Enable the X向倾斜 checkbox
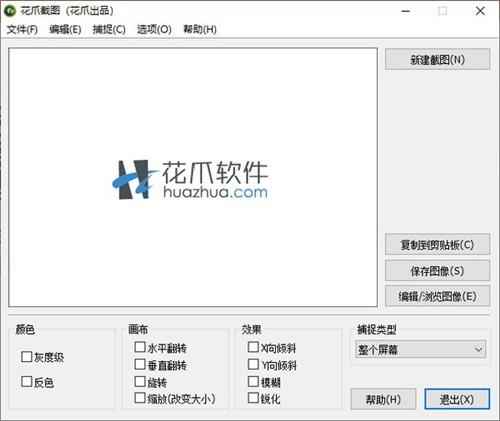This screenshot has width=500, height=421. 253,347
